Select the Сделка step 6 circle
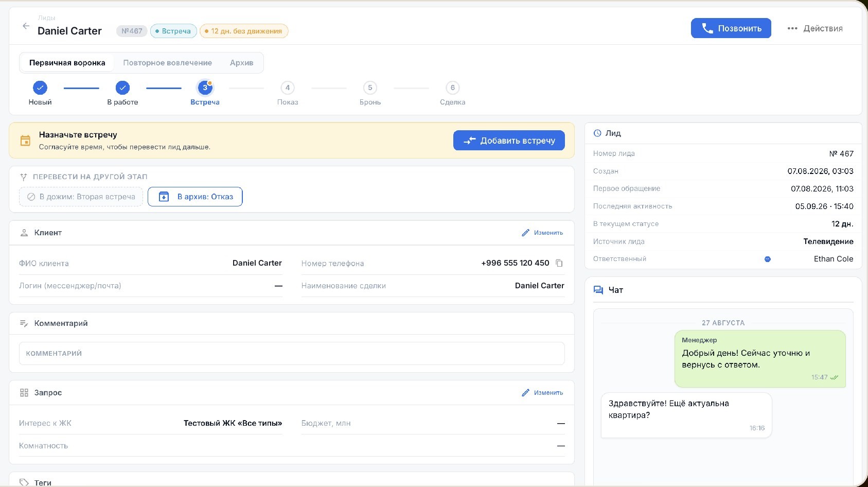 click(453, 88)
